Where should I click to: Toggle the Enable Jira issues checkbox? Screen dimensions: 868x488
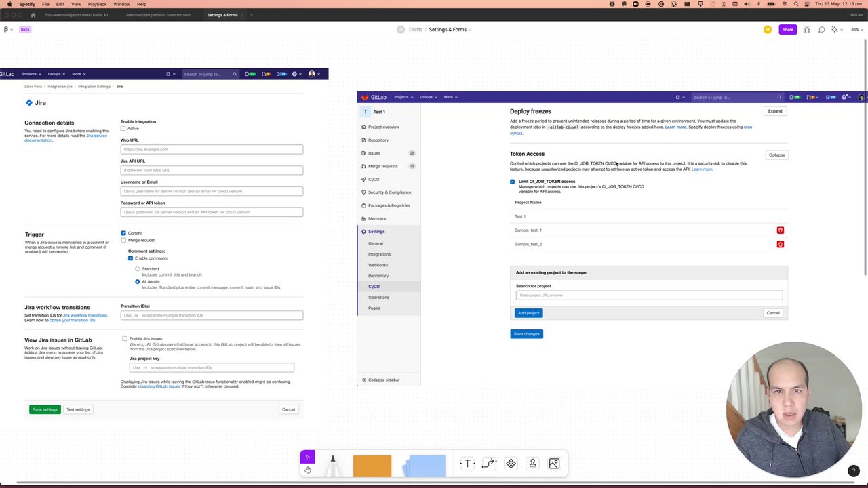[125, 339]
